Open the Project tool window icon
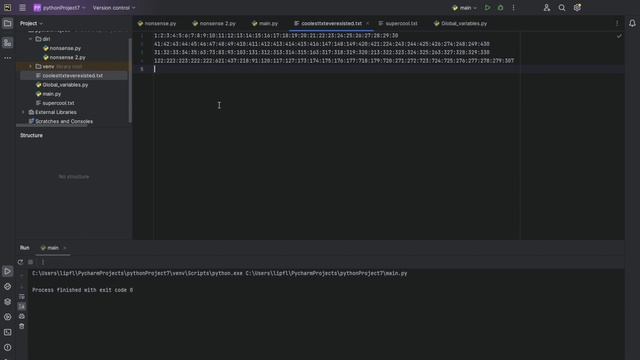Screen dimensions: 640x360 click(7, 23)
